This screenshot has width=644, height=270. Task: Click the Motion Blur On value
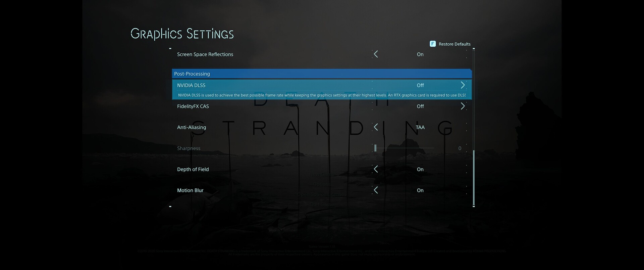pyautogui.click(x=420, y=190)
